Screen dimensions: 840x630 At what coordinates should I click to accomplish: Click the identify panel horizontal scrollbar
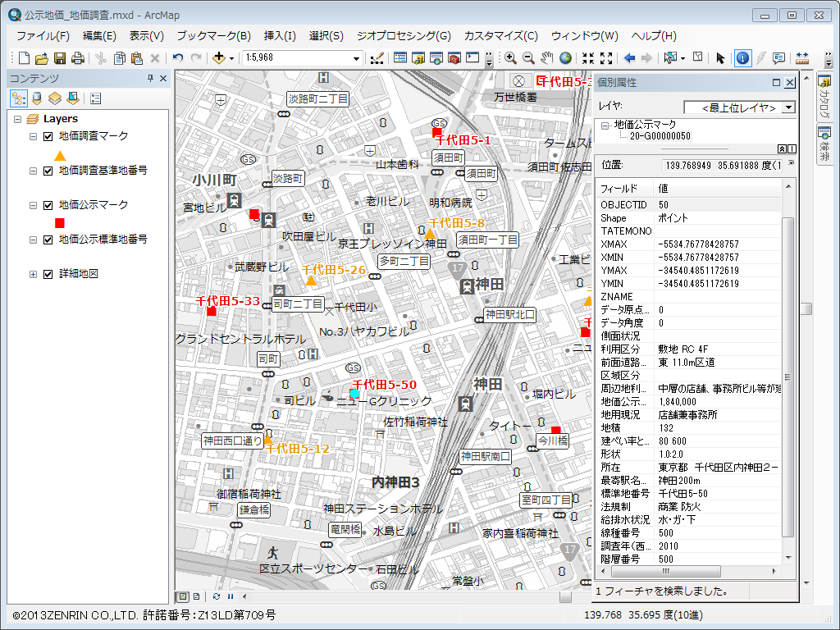[x=688, y=571]
